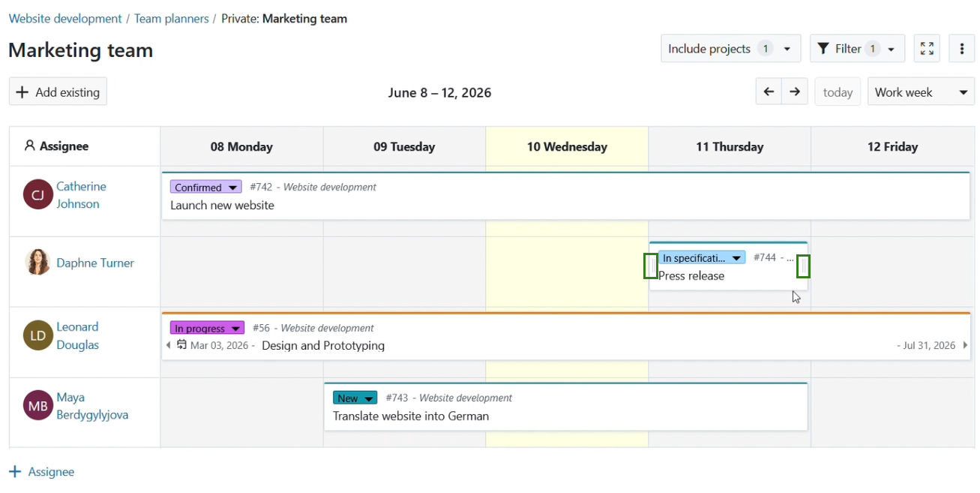The width and height of the screenshot is (980, 493).
Task: Click the 12 Friday column header
Action: coord(892,146)
